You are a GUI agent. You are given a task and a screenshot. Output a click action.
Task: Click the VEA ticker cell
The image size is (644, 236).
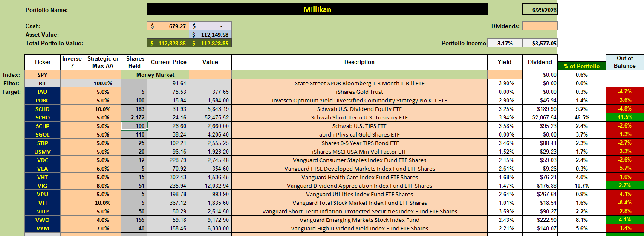point(42,169)
